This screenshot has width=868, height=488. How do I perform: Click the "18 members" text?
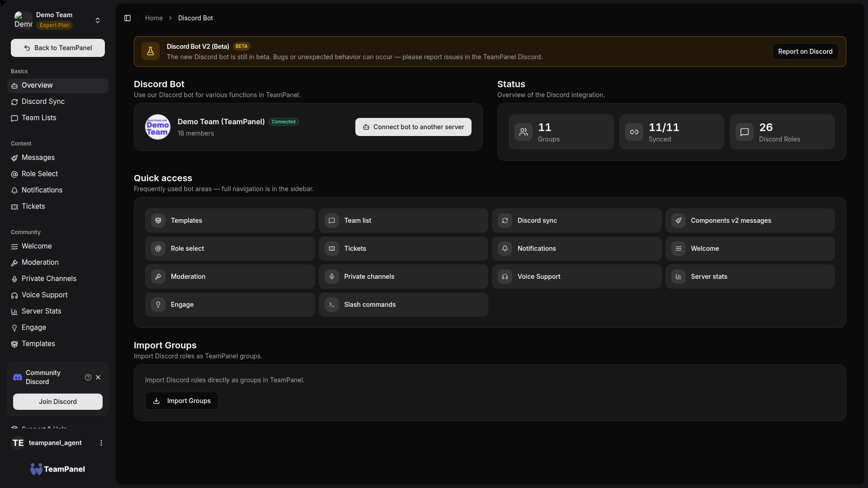tap(196, 133)
